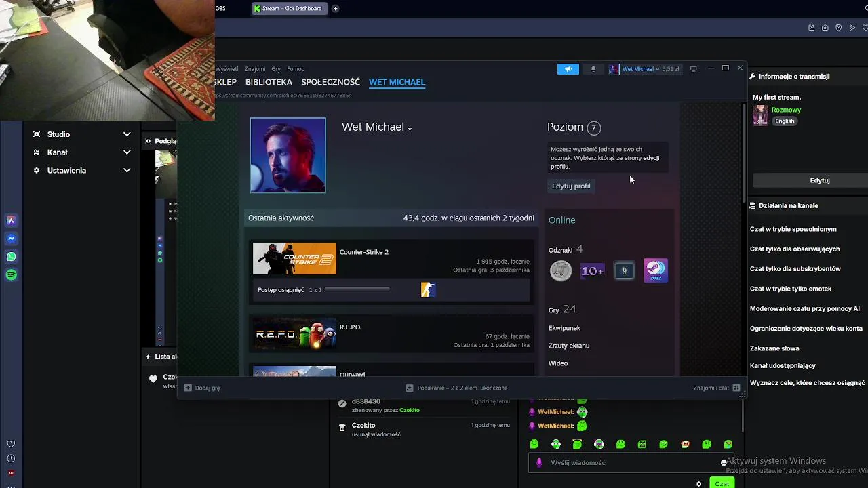
Task: Expand the Studio sidebar section
Action: point(82,134)
